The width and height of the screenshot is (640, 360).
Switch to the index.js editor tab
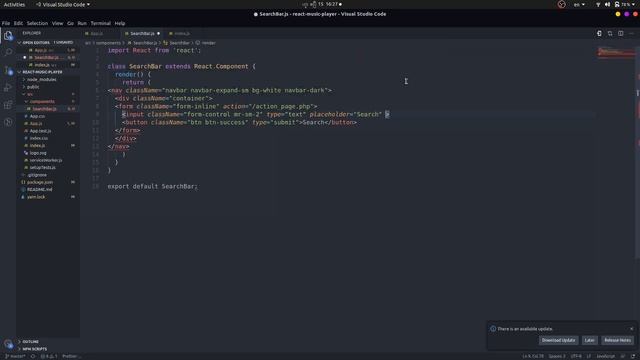[x=182, y=33]
